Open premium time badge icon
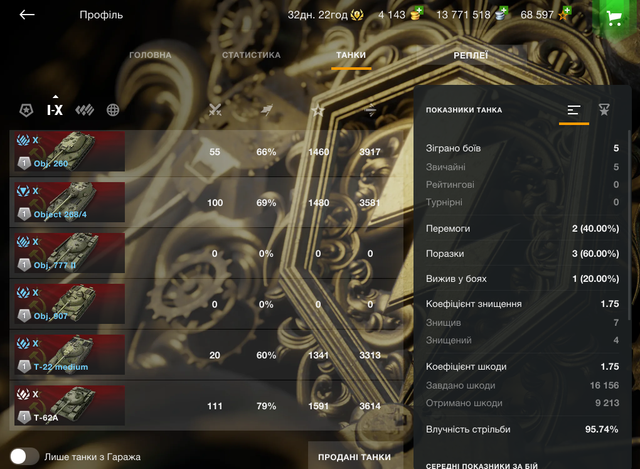This screenshot has height=469, width=640. pos(357,15)
